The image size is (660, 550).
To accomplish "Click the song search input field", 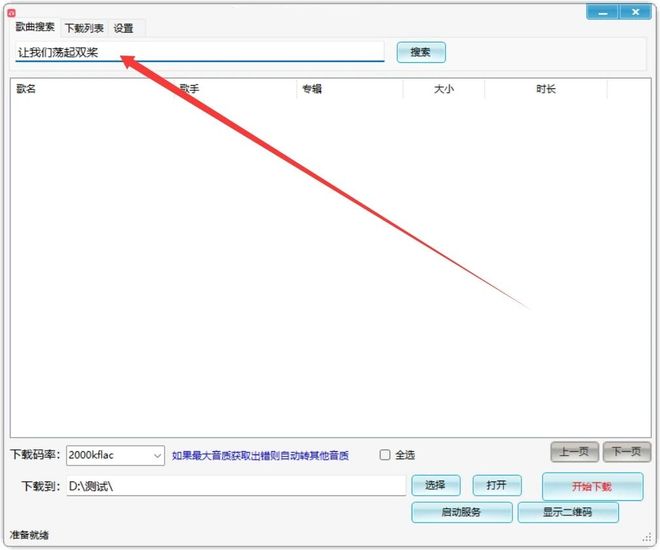I will (200, 52).
